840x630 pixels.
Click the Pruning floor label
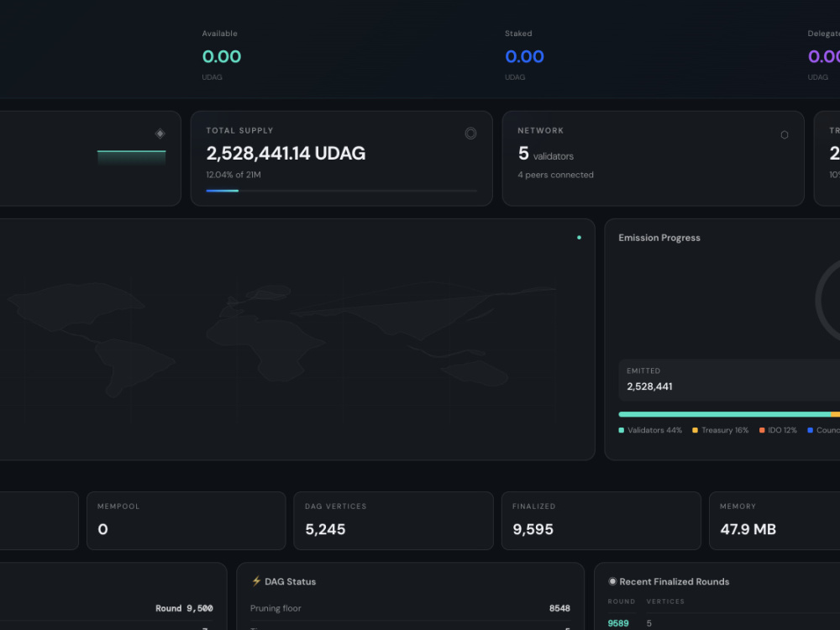[276, 608]
